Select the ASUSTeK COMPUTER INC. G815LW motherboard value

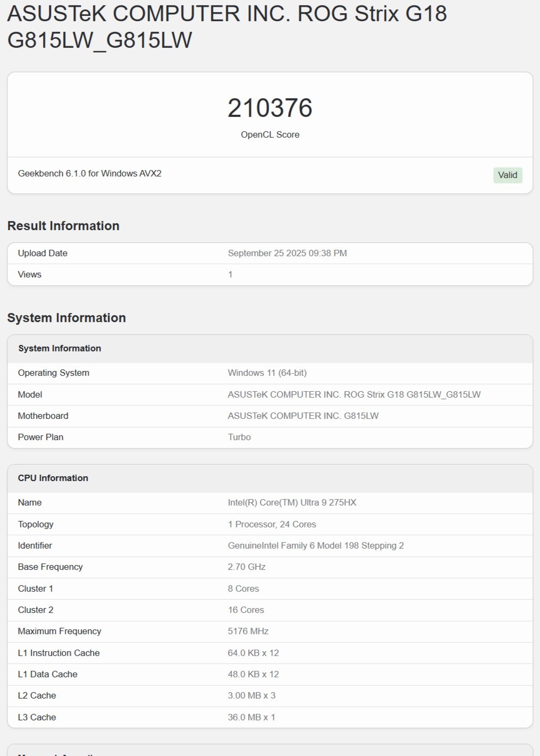tap(303, 416)
